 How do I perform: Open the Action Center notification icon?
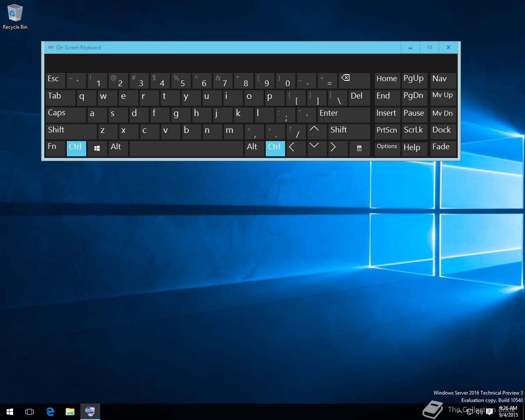(489, 411)
